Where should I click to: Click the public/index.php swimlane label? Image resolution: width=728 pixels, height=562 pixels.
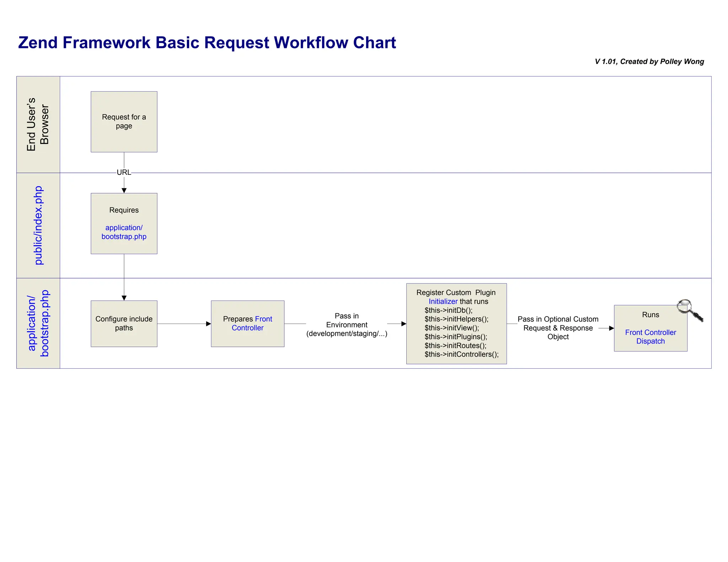coord(38,225)
